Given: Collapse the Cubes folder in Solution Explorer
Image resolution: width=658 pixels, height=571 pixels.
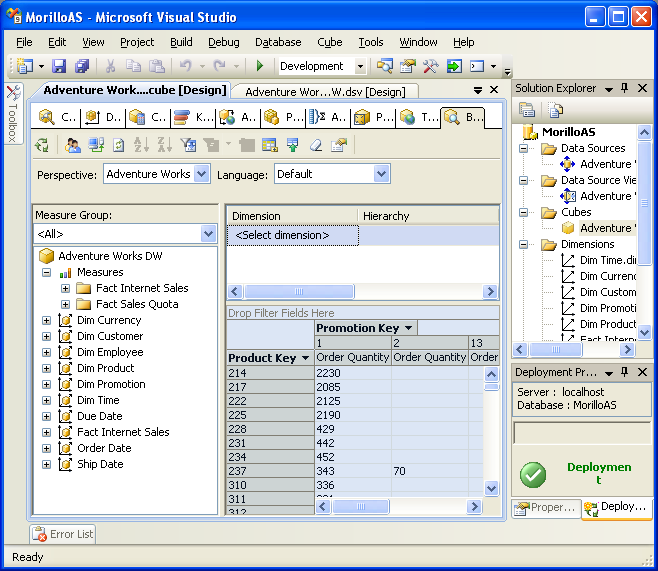Looking at the screenshot, I should (523, 212).
